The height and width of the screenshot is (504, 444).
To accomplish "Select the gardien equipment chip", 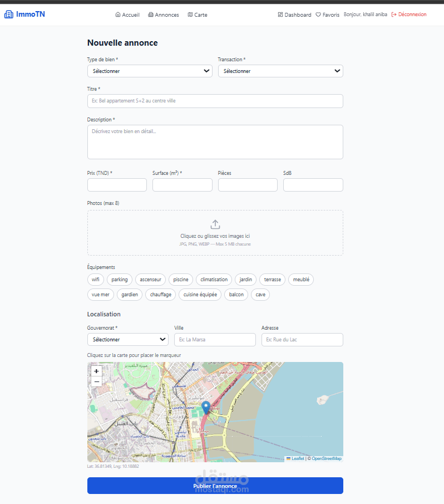I will point(130,295).
